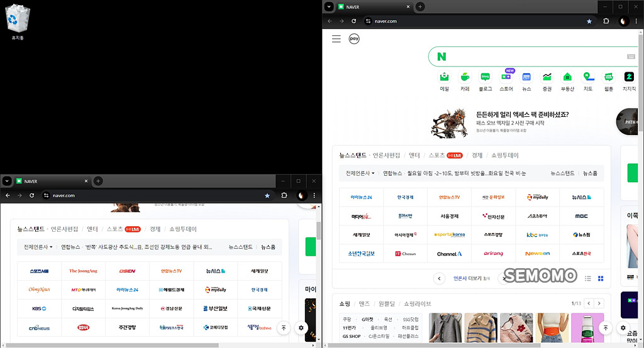Screen dimensions: 644x348
Task: Reload page in right browser window
Action: tap(353, 21)
